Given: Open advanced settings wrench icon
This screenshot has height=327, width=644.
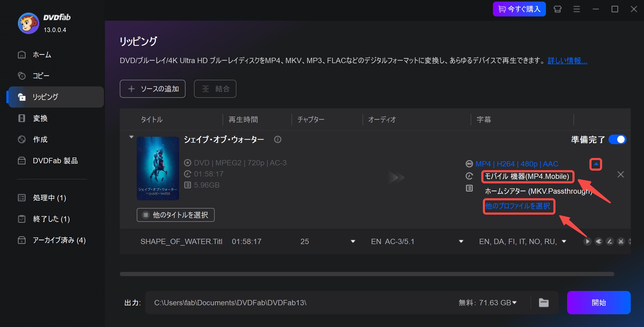Looking at the screenshot, I should pos(599,241).
